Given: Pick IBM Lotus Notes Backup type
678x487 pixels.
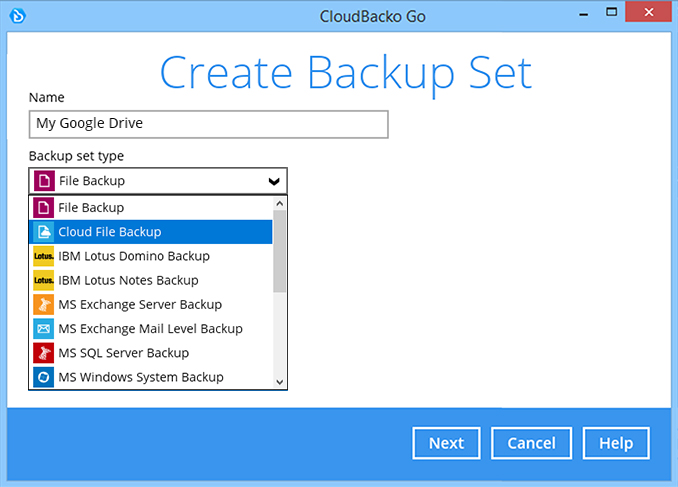Looking at the screenshot, I should [151, 280].
